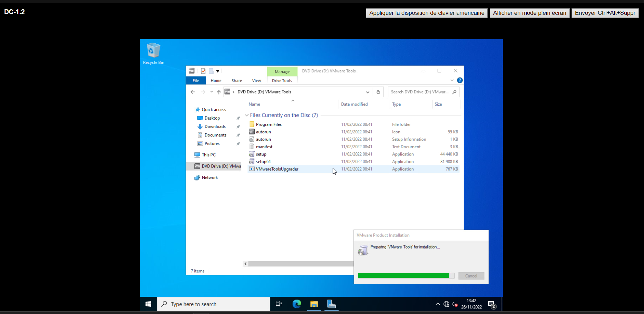
Task: Switch to the Home ribbon tab
Action: click(x=216, y=81)
